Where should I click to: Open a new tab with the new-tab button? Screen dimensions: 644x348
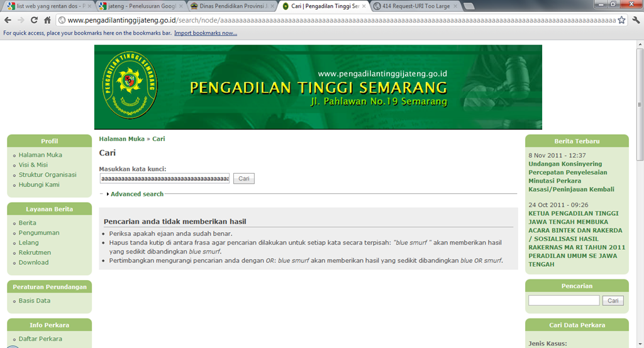468,6
